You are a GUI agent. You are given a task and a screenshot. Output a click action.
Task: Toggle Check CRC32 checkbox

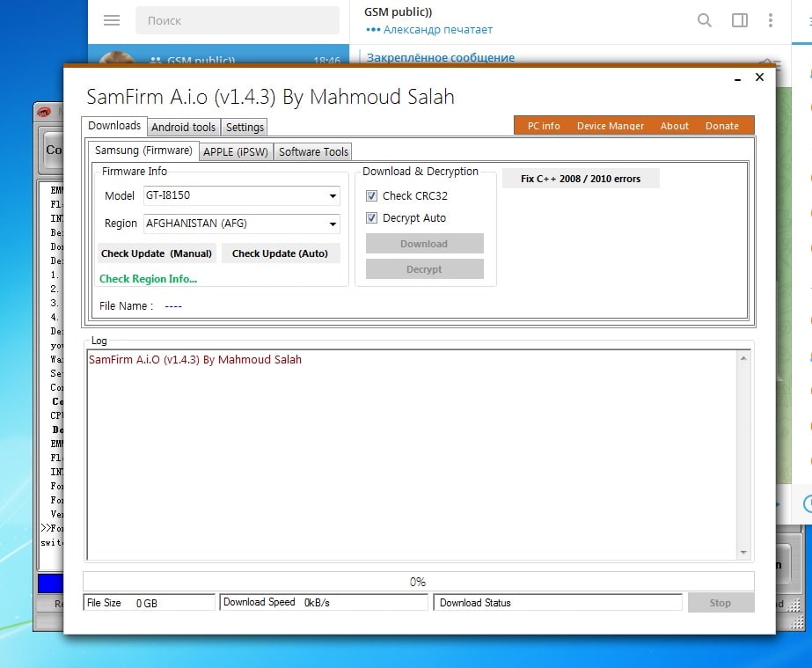[x=371, y=196]
